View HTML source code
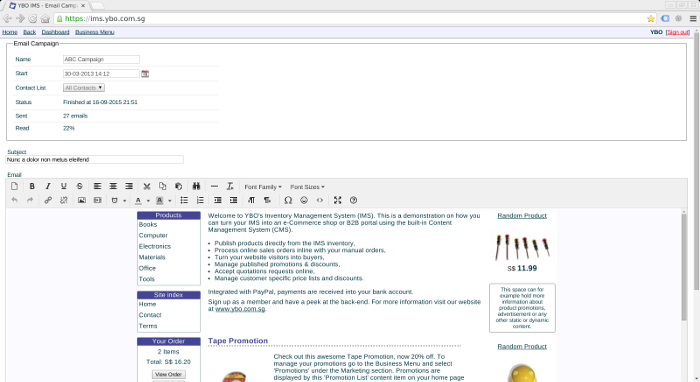The height and width of the screenshot is (382, 700). pyautogui.click(x=320, y=200)
